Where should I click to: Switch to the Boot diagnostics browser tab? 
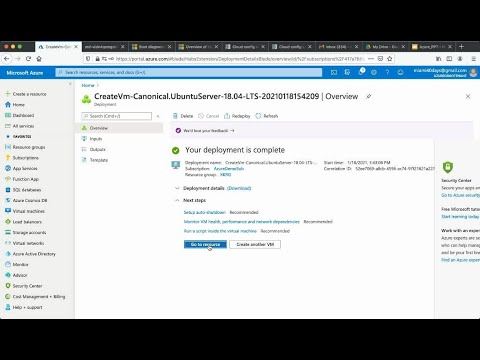[151, 47]
